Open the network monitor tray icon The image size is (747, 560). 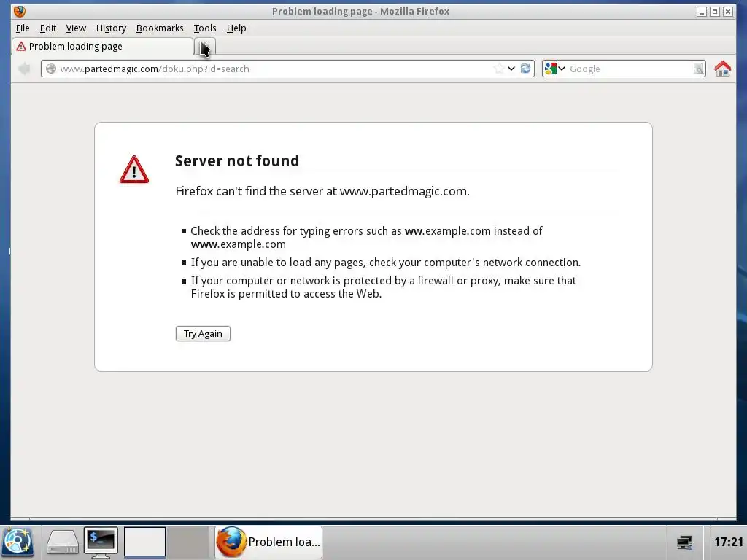tap(684, 542)
